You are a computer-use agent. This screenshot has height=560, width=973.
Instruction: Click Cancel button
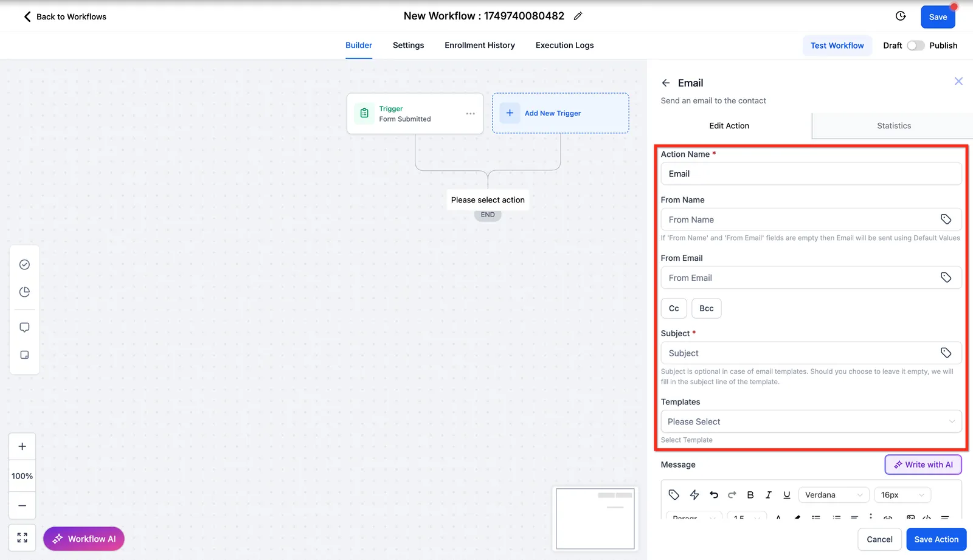(x=879, y=539)
